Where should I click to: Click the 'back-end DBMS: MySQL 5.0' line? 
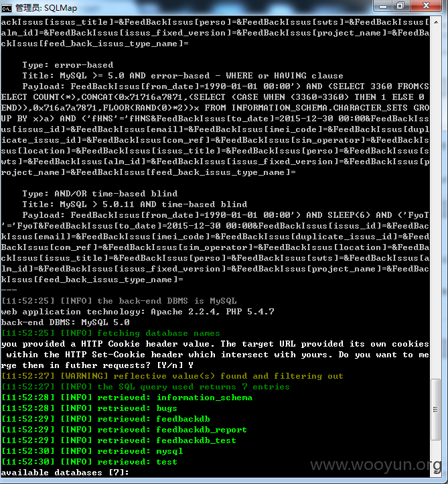(x=65, y=322)
